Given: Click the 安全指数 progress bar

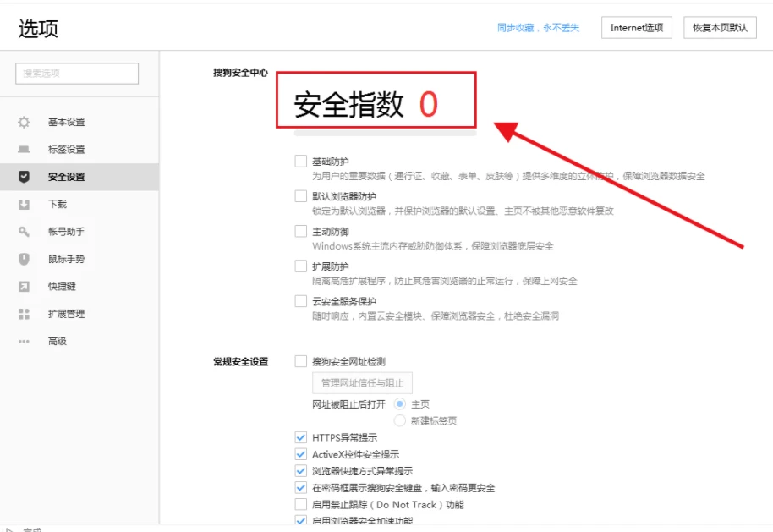Looking at the screenshot, I should tap(385, 133).
